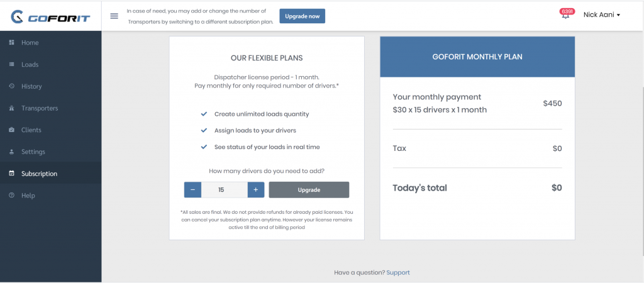Click the GOFORIT logo
The width and height of the screenshot is (644, 283).
point(50,16)
